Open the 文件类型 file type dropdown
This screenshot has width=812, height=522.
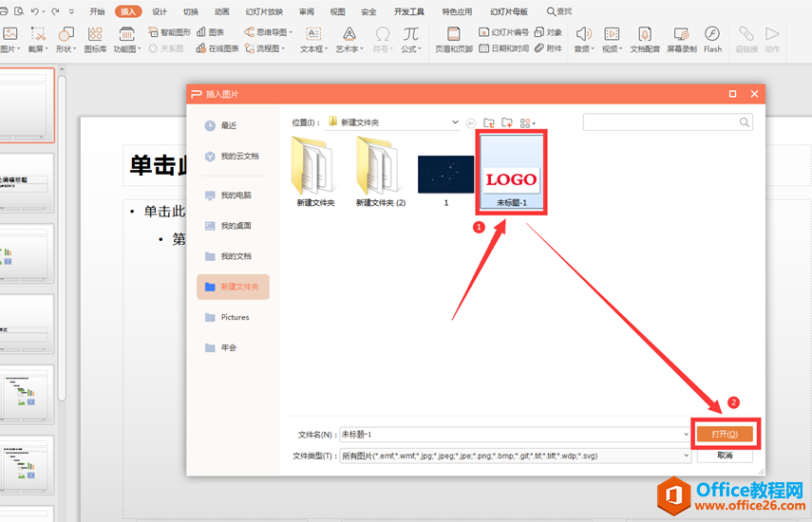[686, 456]
